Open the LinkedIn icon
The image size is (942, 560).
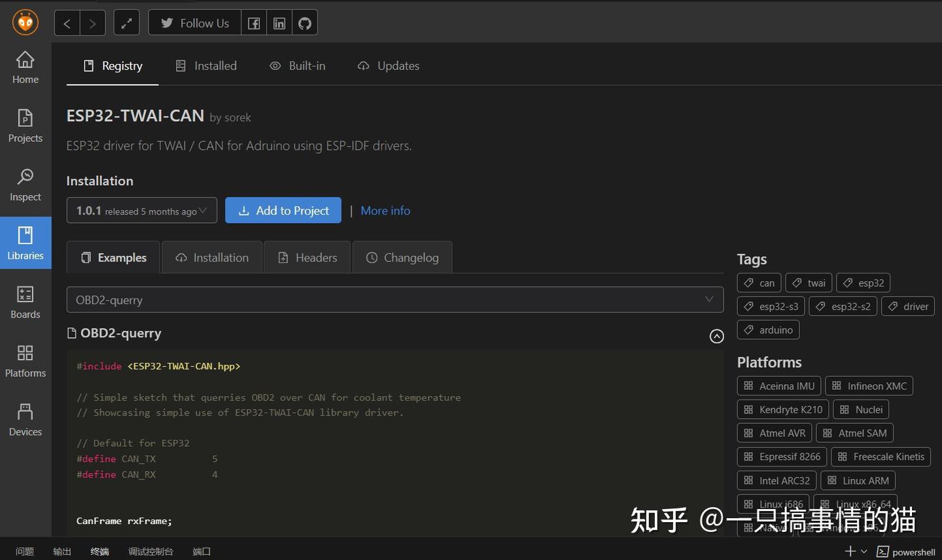pyautogui.click(x=279, y=22)
